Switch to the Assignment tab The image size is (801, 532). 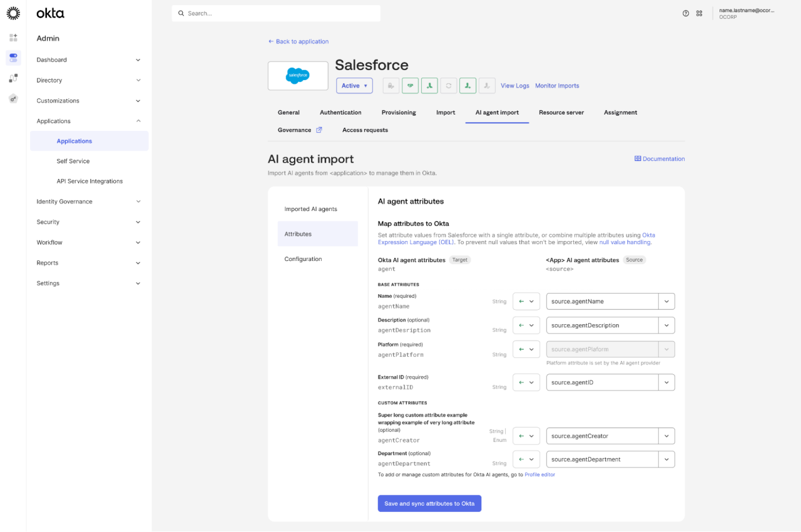point(620,113)
